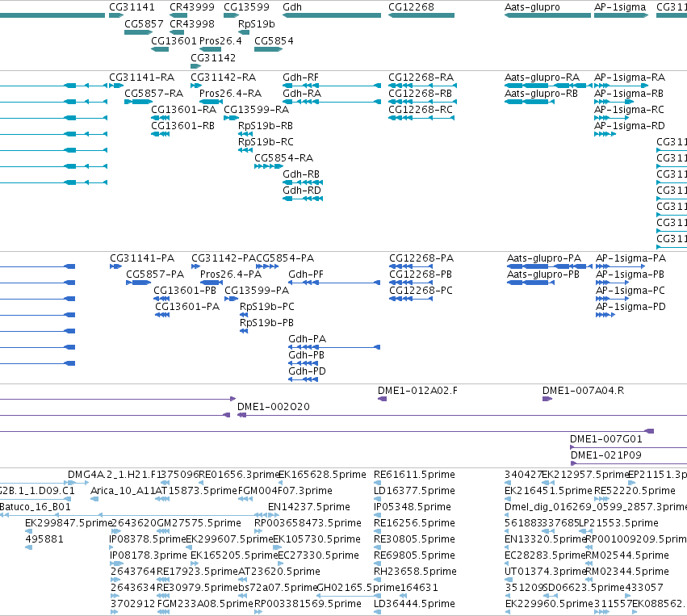The width and height of the screenshot is (687, 616).
Task: Click the CG31141 gene label
Action: 132,7
